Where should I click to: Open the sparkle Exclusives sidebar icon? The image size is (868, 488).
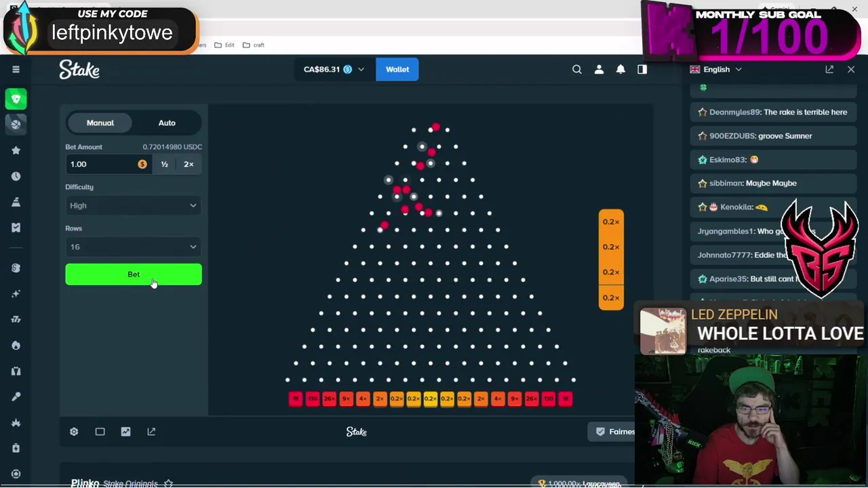click(x=16, y=293)
